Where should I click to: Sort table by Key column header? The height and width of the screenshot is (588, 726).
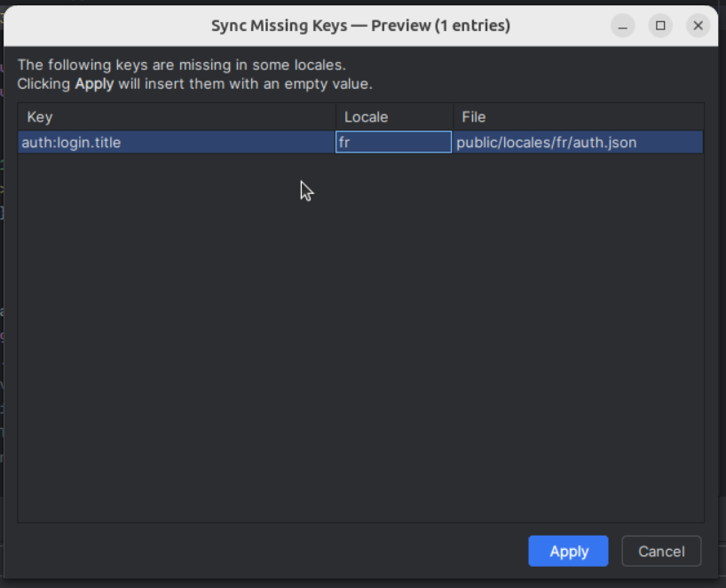pos(177,117)
